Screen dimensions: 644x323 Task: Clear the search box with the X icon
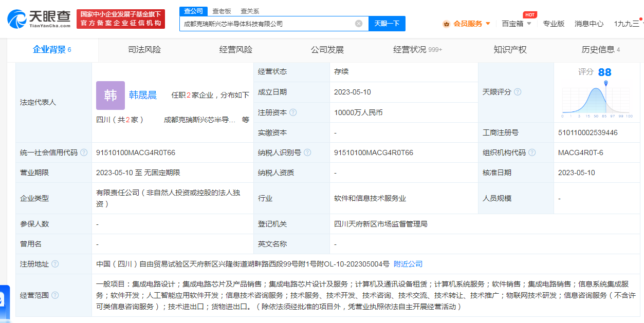coord(359,24)
